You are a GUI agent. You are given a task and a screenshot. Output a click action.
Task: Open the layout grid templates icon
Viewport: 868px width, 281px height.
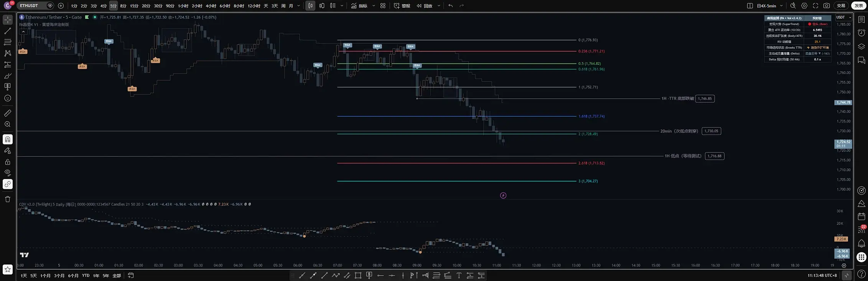[383, 6]
